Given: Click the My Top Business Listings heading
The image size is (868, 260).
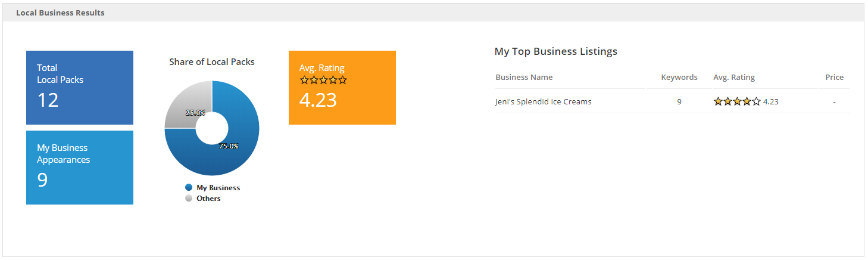Looking at the screenshot, I should pos(555,51).
